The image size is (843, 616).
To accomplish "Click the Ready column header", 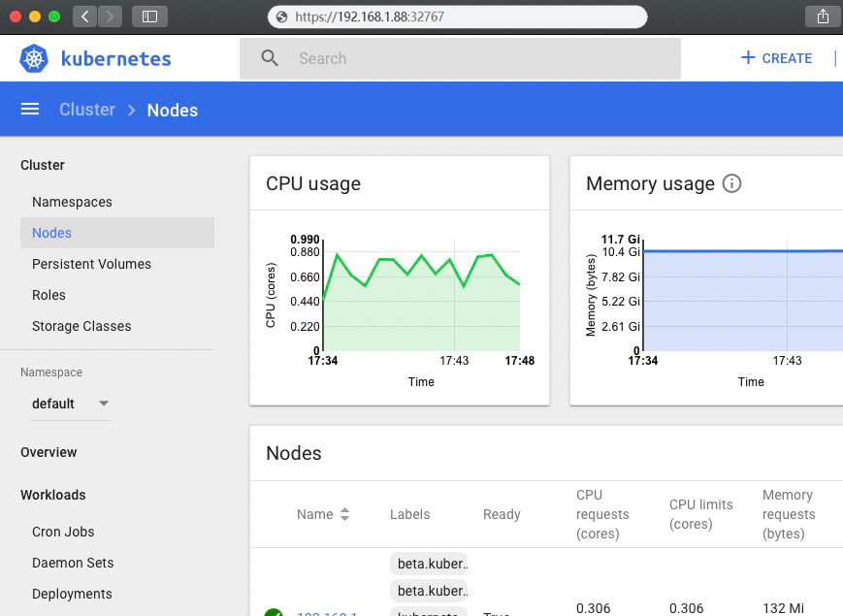I will click(502, 514).
